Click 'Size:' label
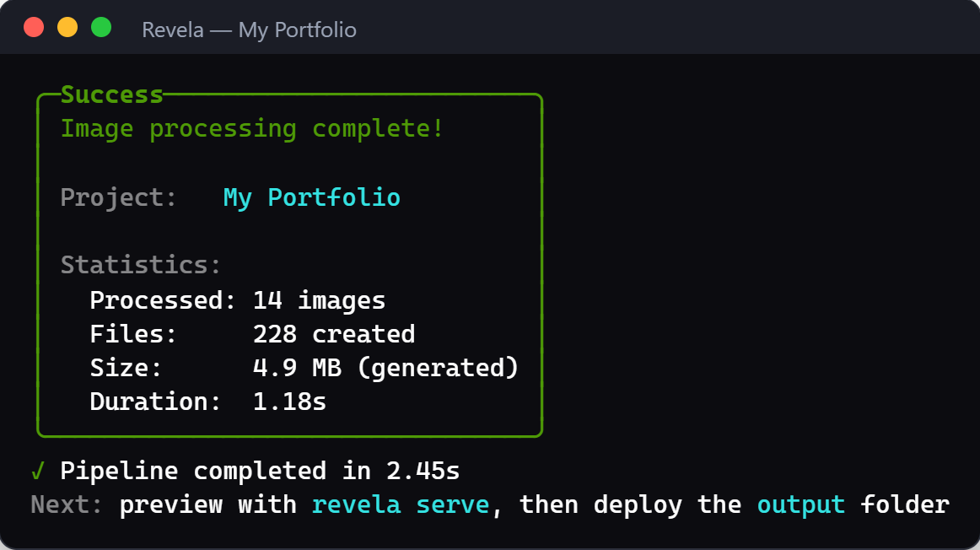Screen dimensions: 980x550 click(127, 368)
